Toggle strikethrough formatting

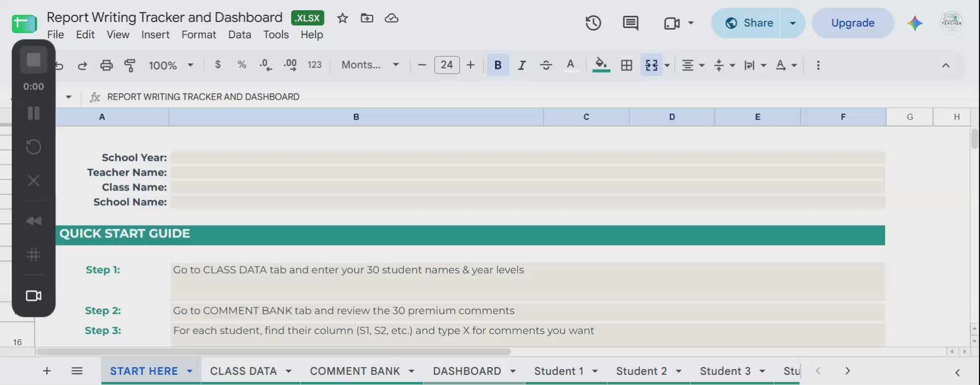[x=546, y=65]
